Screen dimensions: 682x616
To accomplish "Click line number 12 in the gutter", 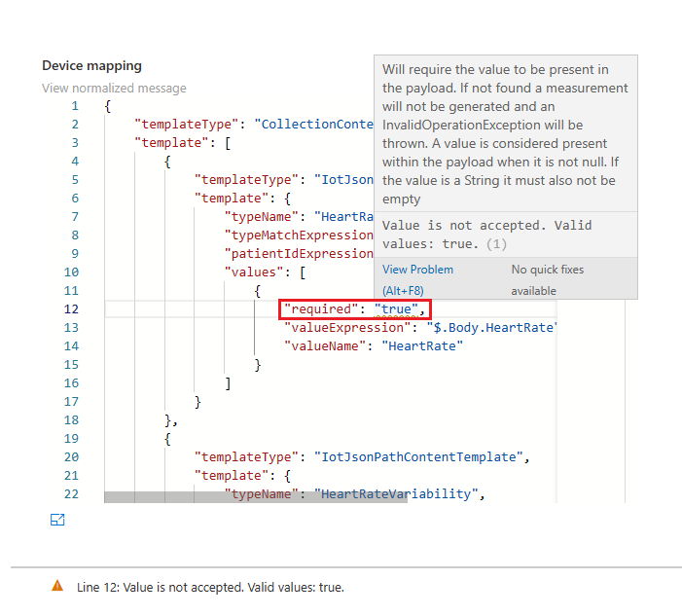I will (x=71, y=308).
